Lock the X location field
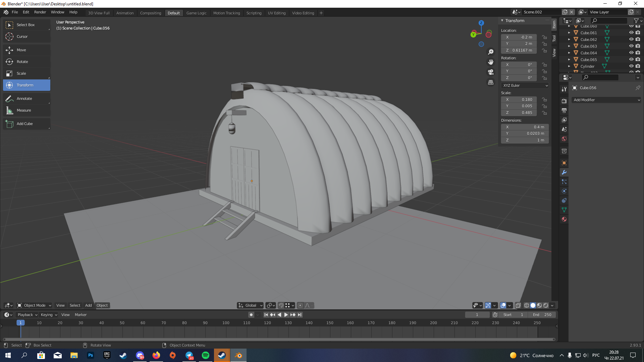 pyautogui.click(x=544, y=37)
